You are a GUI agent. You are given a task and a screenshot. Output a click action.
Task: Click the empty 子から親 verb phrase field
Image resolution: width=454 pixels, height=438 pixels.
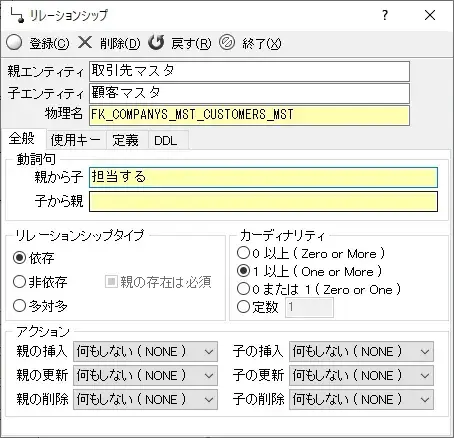(x=263, y=201)
